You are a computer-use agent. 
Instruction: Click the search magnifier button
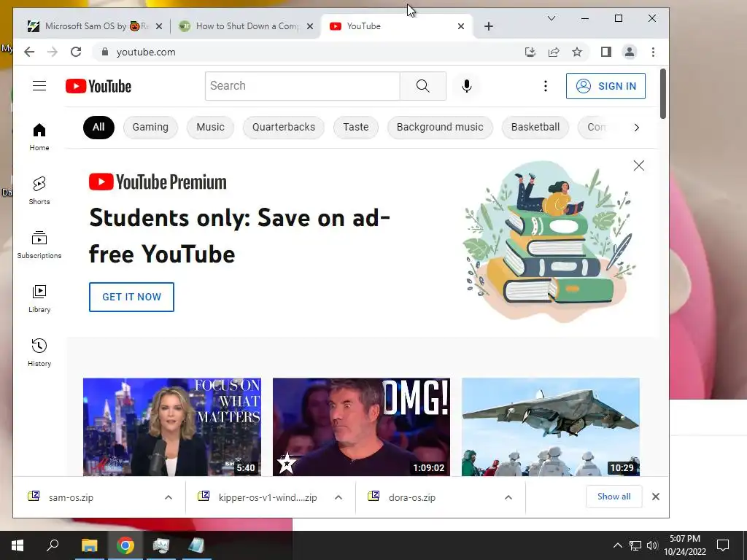(422, 86)
